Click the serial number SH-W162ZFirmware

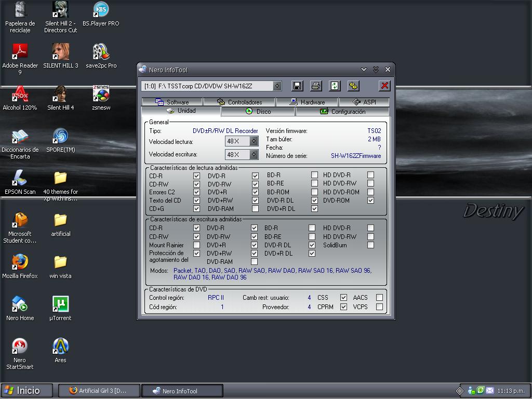point(356,156)
